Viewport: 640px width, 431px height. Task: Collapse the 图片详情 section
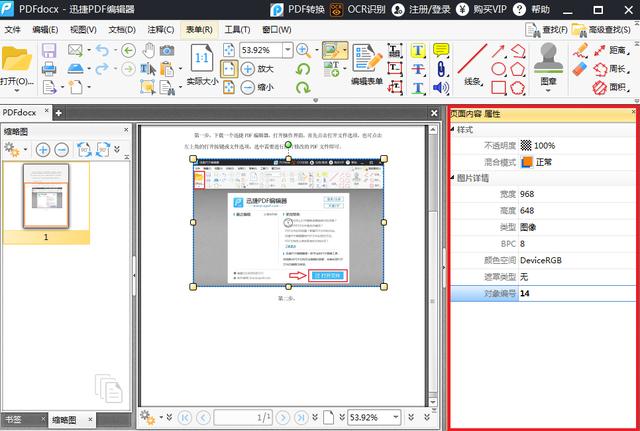[453, 178]
